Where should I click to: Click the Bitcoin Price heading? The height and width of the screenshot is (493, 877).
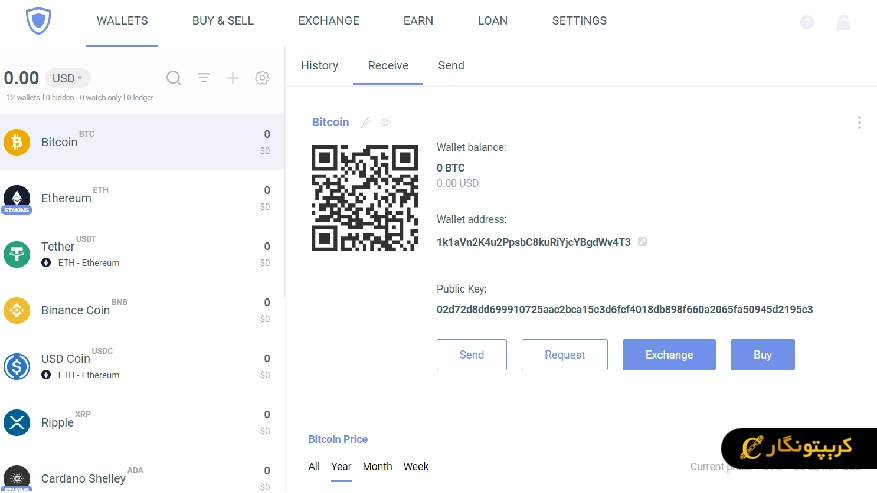click(338, 439)
